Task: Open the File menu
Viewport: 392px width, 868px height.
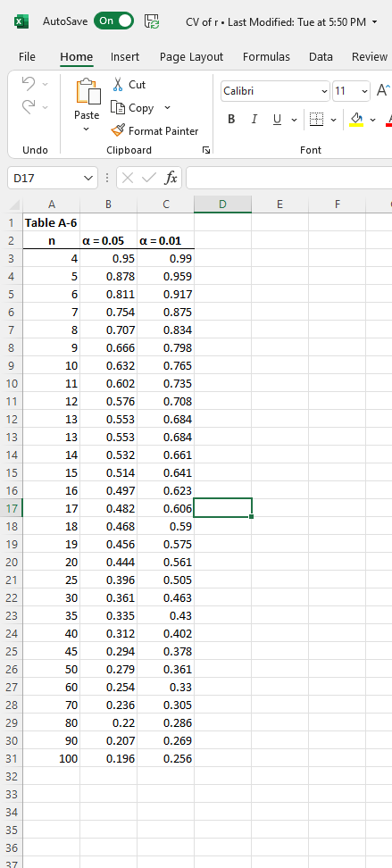Action: pos(27,56)
